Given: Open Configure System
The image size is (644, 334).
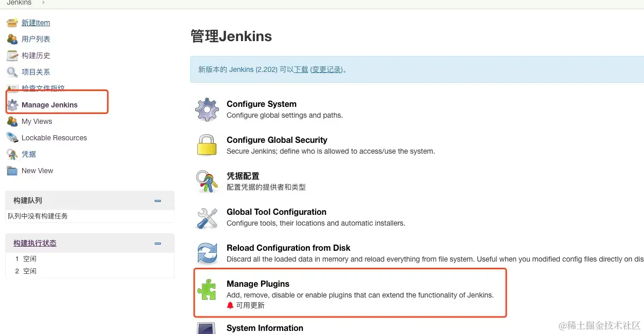Looking at the screenshot, I should (x=262, y=104).
